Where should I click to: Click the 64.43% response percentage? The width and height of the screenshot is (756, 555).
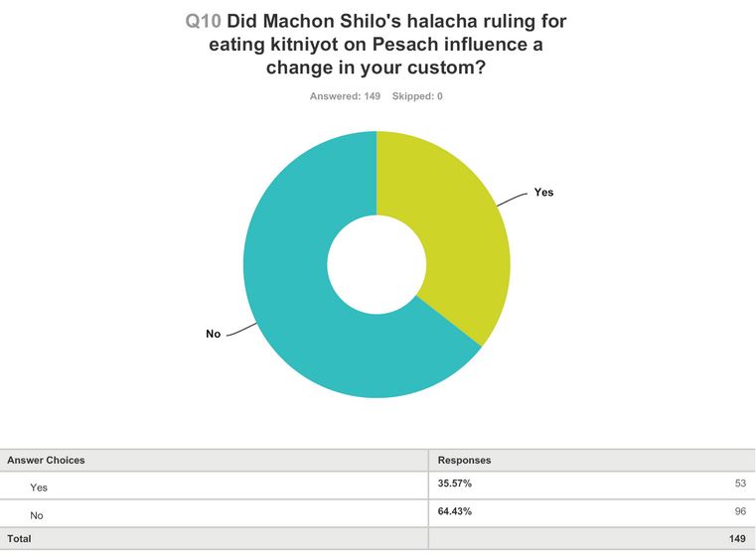454,511
